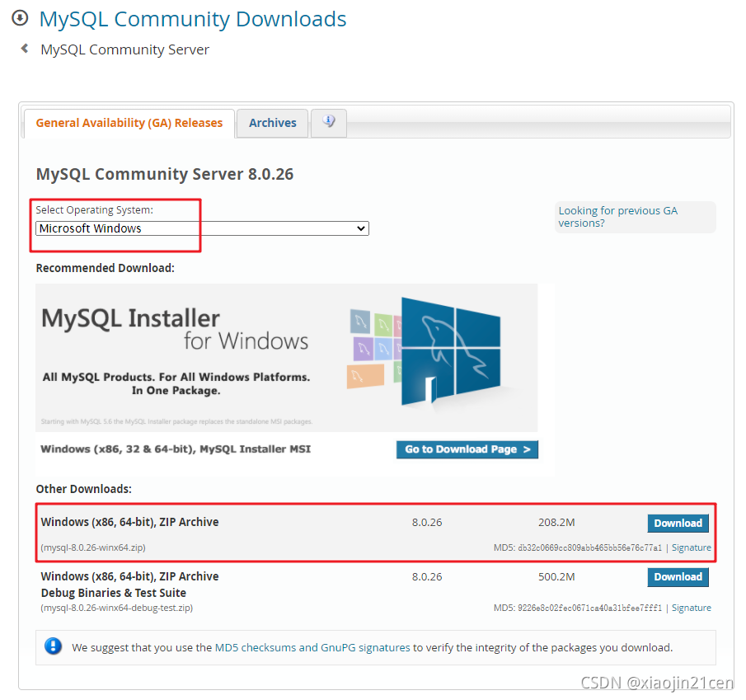
Task: Open Signature link for mysql-8.0.26-winx64.zip
Action: (x=692, y=547)
